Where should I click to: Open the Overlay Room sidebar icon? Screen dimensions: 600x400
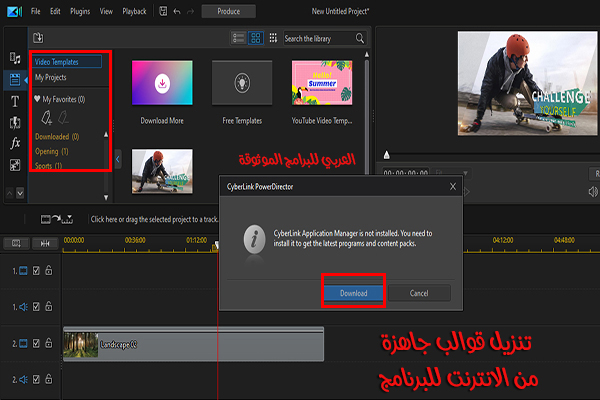pyautogui.click(x=15, y=165)
